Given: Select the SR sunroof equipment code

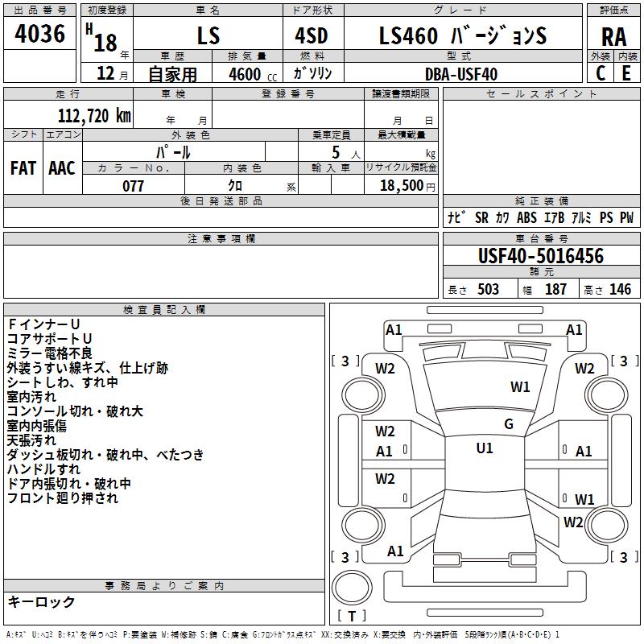Looking at the screenshot, I should (x=481, y=217).
